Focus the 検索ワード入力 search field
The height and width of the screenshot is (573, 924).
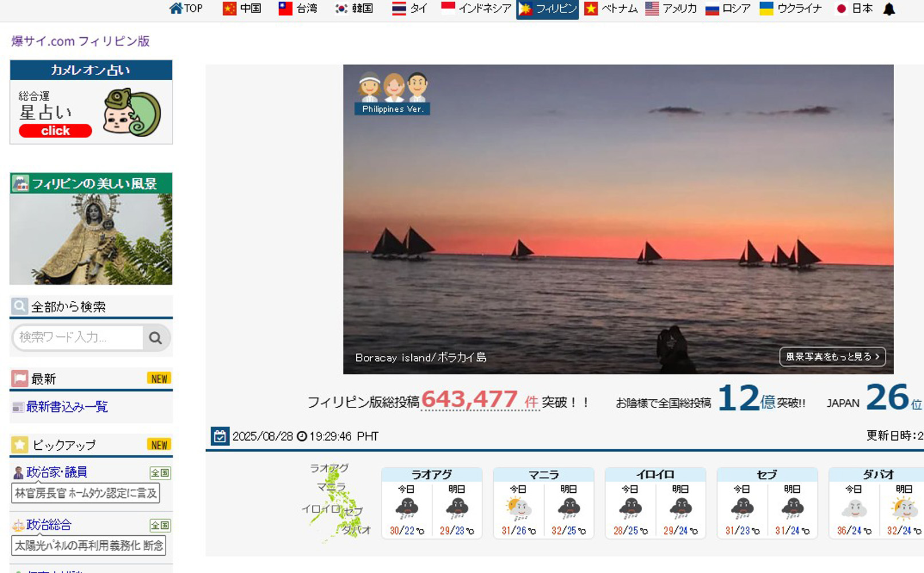(77, 337)
